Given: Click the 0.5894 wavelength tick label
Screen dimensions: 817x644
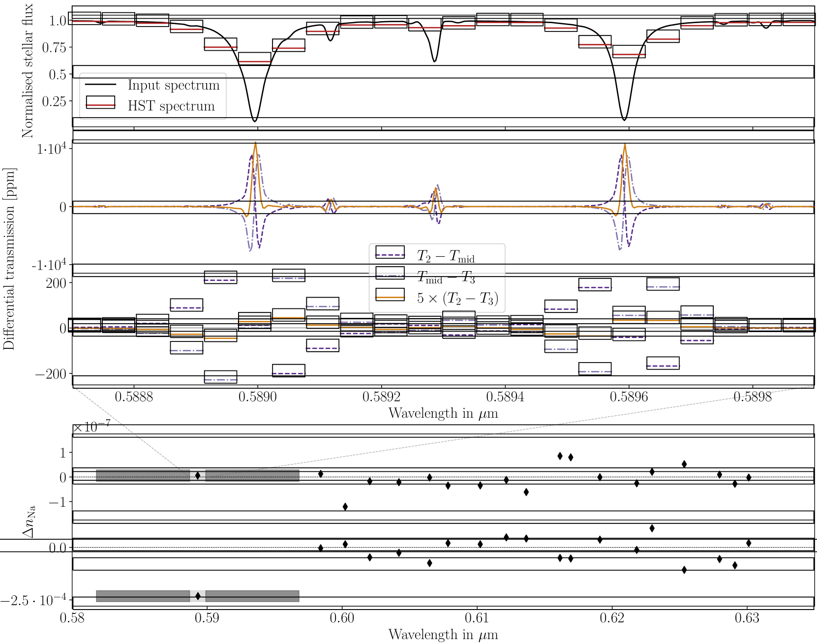Looking at the screenshot, I should (505, 397).
